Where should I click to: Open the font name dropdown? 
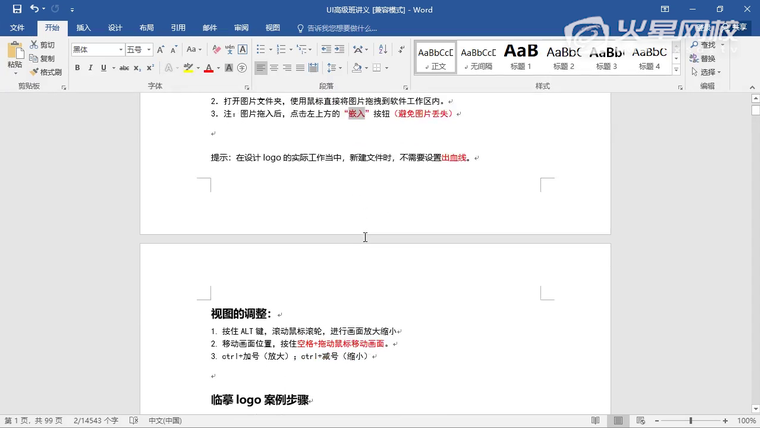click(120, 49)
